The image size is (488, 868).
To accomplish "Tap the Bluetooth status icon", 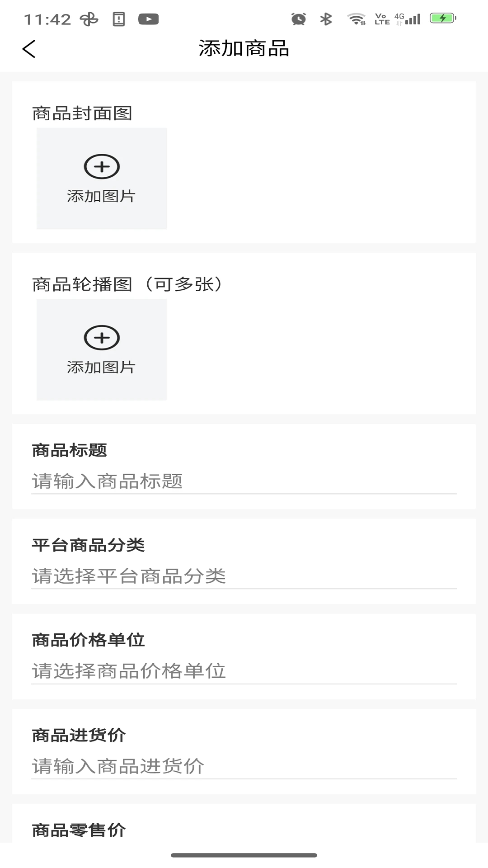I will tap(326, 19).
